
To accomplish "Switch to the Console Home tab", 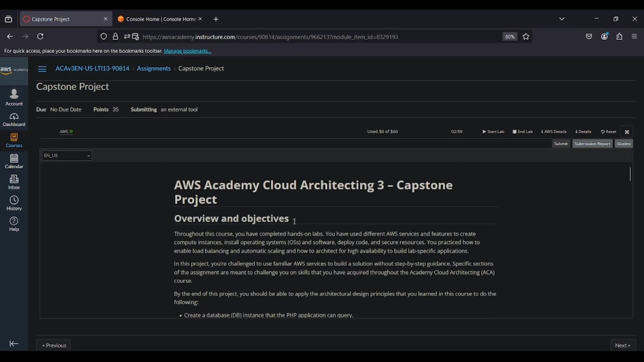I will tap(160, 19).
